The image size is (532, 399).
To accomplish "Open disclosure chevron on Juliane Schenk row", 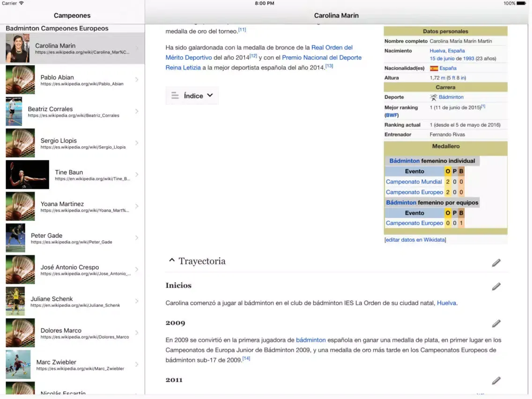I will point(137,301).
